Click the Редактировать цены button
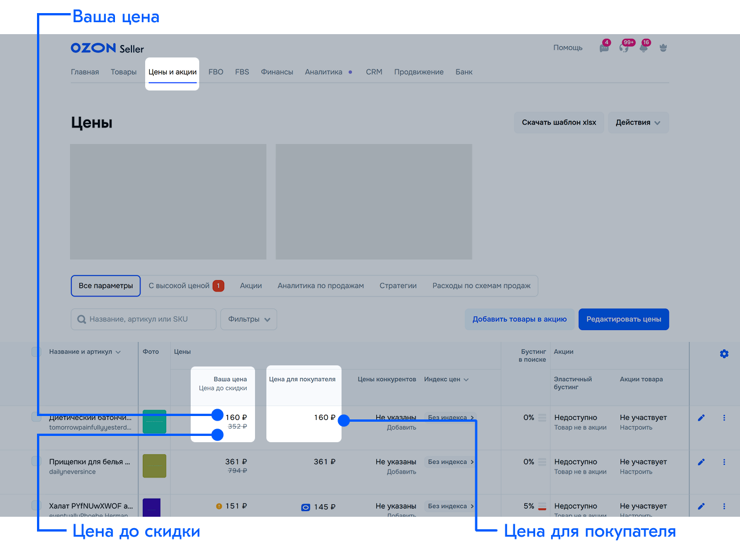 (623, 319)
